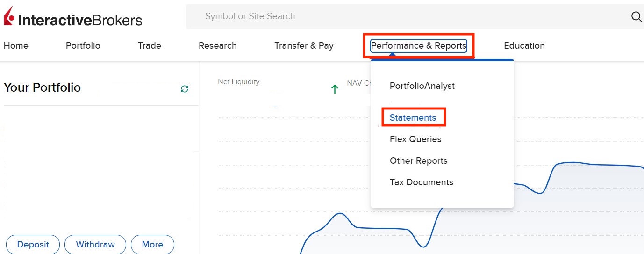
Task: Open Tax Documents entry
Action: 422,182
